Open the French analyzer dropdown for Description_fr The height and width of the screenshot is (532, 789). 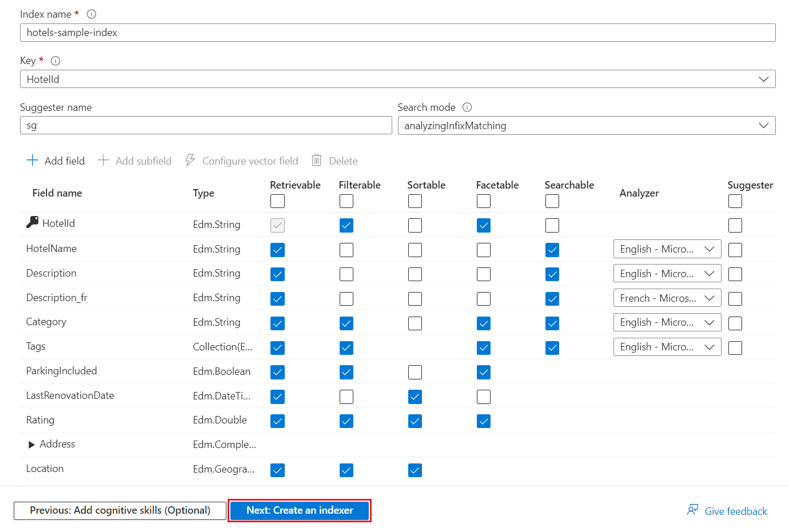[667, 298]
